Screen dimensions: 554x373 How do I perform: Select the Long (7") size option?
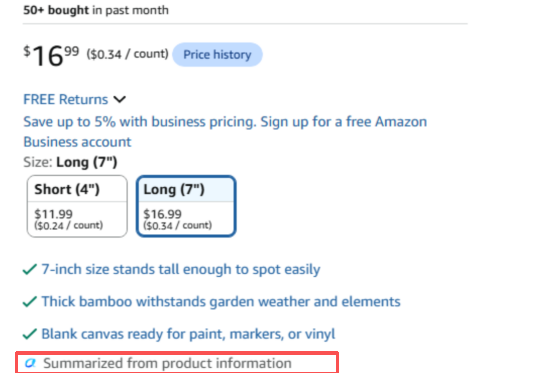pyautogui.click(x=186, y=206)
